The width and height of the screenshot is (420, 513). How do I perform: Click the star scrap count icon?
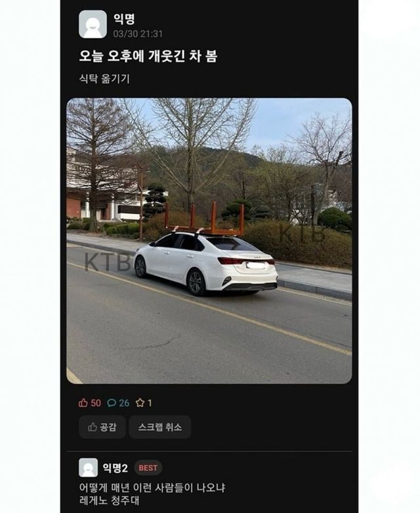[x=140, y=403]
